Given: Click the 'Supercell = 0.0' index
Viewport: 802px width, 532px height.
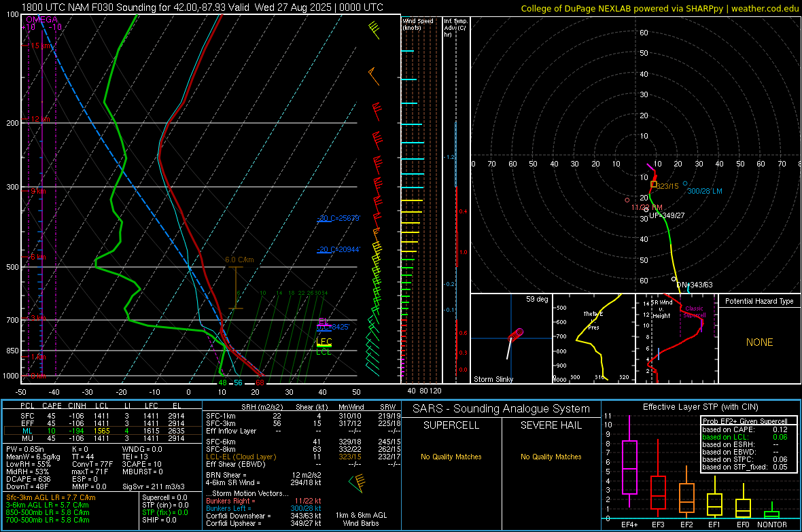Looking at the screenshot, I should (x=164, y=498).
